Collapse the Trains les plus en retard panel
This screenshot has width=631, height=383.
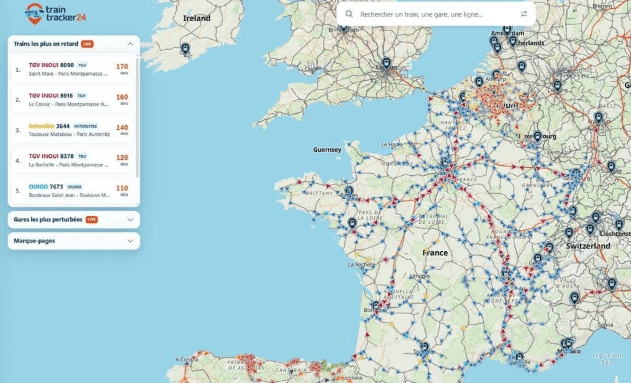pyautogui.click(x=130, y=44)
